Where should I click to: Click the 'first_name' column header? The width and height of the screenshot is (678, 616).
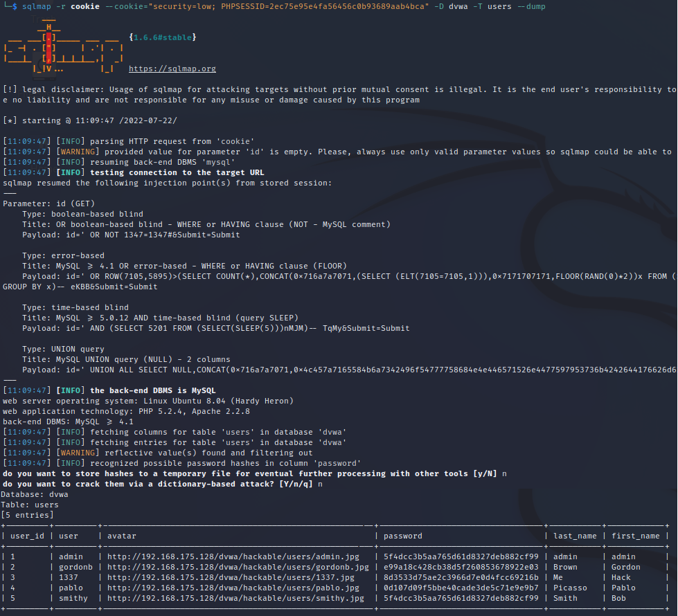click(x=636, y=536)
